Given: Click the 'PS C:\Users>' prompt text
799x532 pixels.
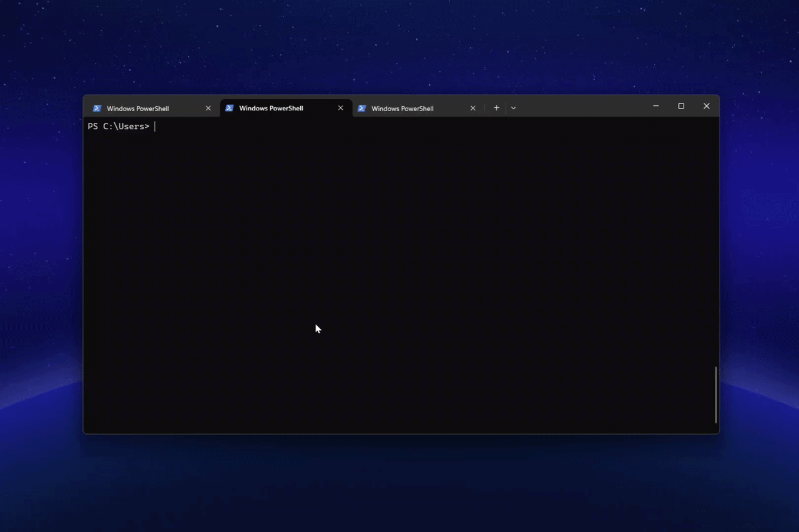Looking at the screenshot, I should (119, 127).
